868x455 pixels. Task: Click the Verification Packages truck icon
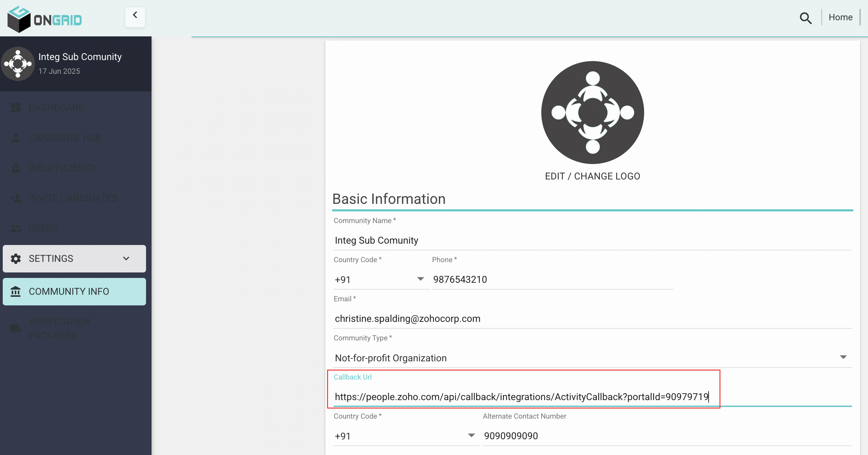[16, 329]
